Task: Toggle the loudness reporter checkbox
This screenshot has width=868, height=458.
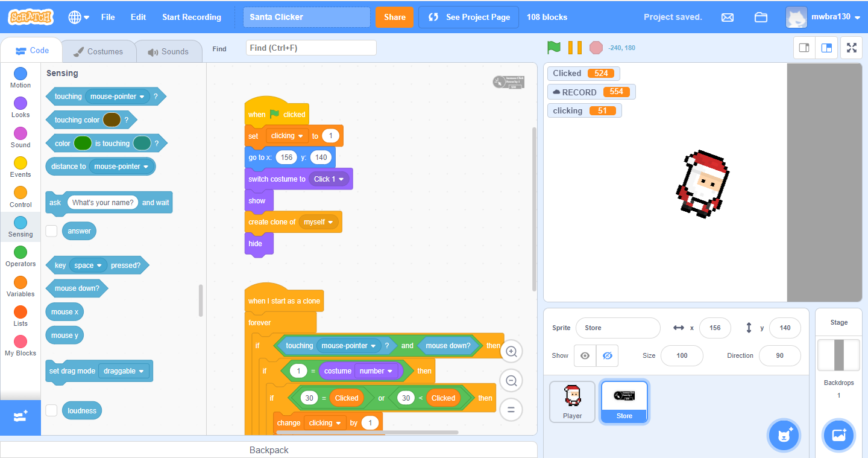Action: 52,410
